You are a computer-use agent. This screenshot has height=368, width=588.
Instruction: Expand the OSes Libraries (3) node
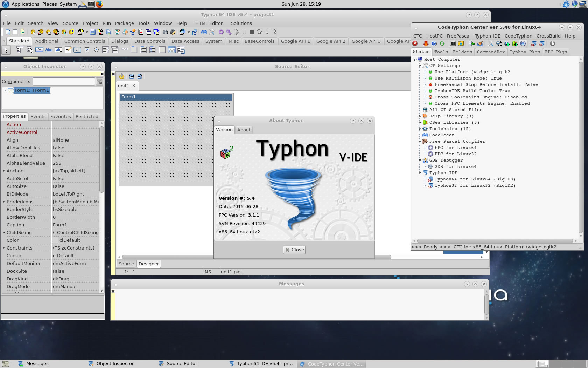[420, 123]
